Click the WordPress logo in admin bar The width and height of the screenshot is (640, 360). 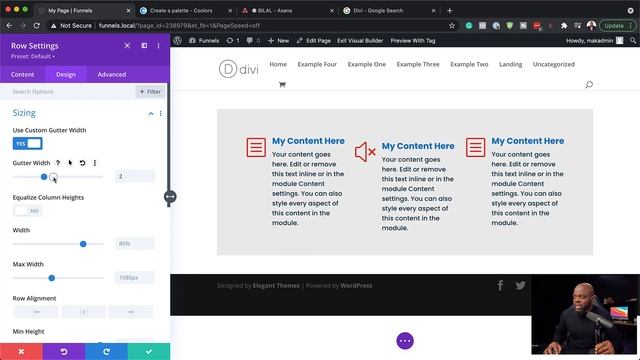[178, 40]
